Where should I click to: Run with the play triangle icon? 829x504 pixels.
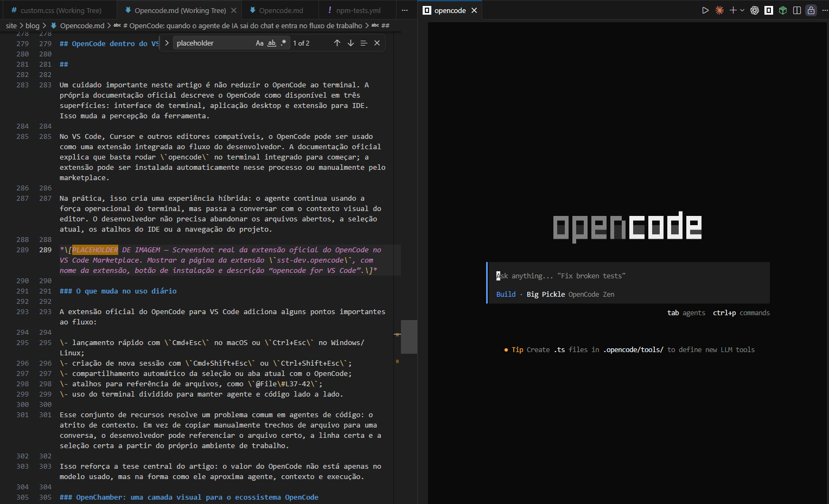click(705, 10)
